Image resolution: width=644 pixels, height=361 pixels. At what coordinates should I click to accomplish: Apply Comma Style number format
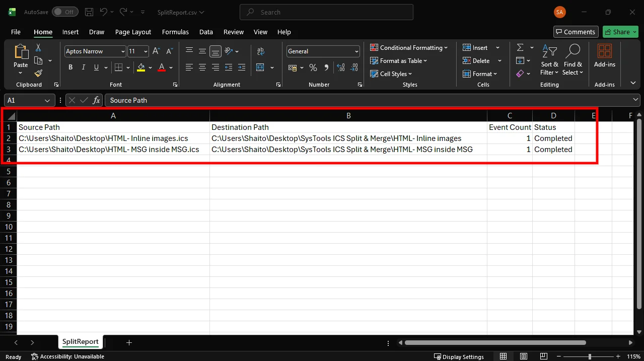pyautogui.click(x=326, y=67)
